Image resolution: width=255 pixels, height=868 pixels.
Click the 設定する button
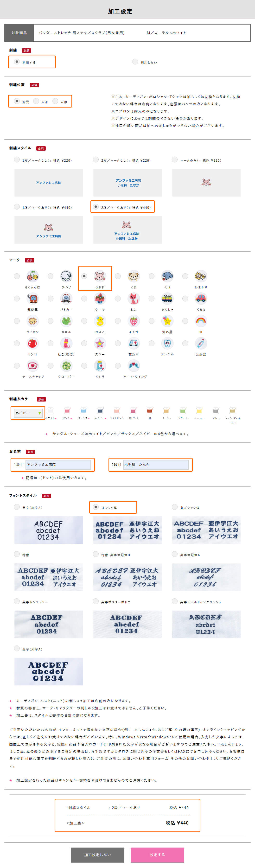click(x=157, y=855)
